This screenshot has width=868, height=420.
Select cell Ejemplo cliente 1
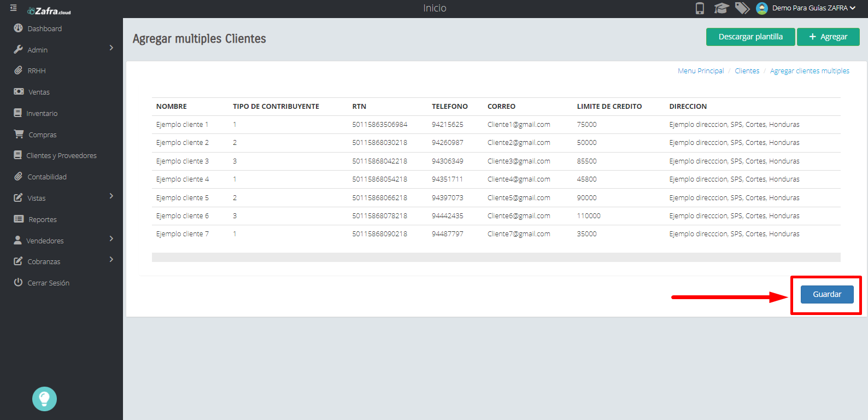coord(182,125)
